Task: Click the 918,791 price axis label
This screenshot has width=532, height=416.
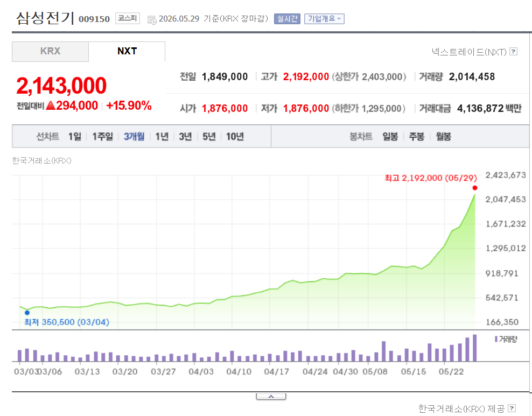Action: click(x=502, y=273)
